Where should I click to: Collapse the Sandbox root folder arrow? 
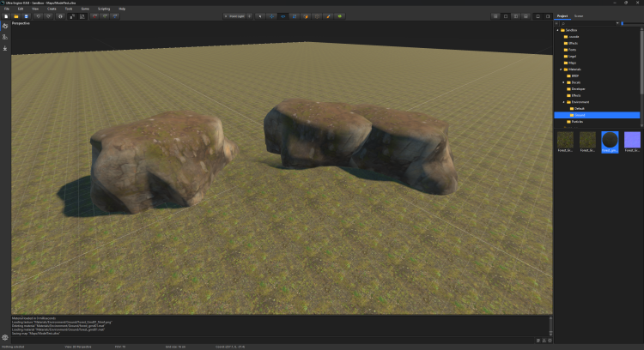(x=557, y=30)
